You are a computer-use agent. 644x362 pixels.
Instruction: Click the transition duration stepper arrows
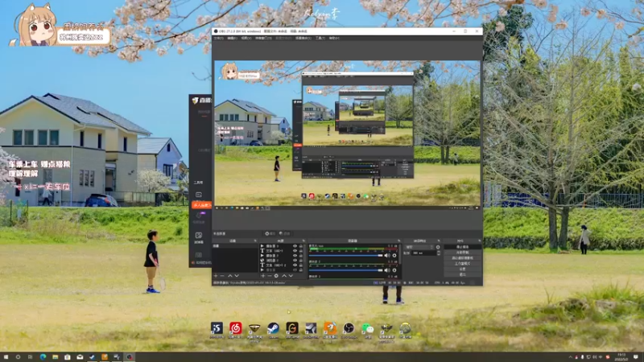coord(439,253)
